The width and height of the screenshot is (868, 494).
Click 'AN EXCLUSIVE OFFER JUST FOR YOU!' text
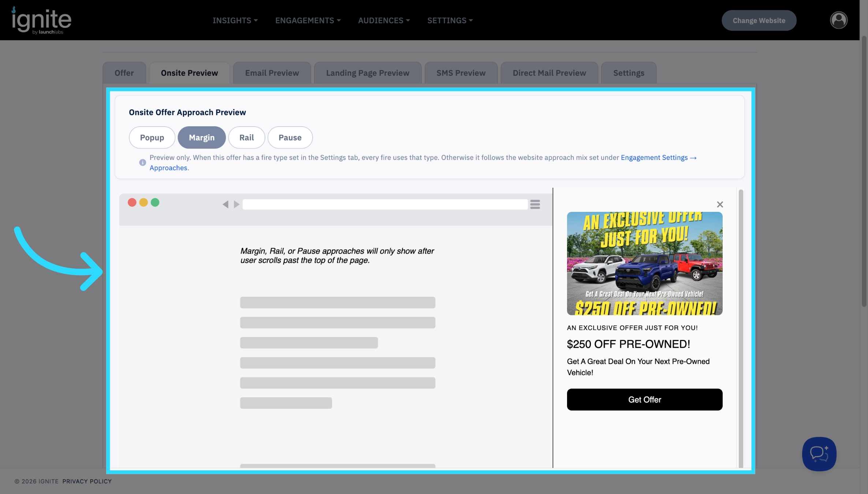click(x=632, y=328)
